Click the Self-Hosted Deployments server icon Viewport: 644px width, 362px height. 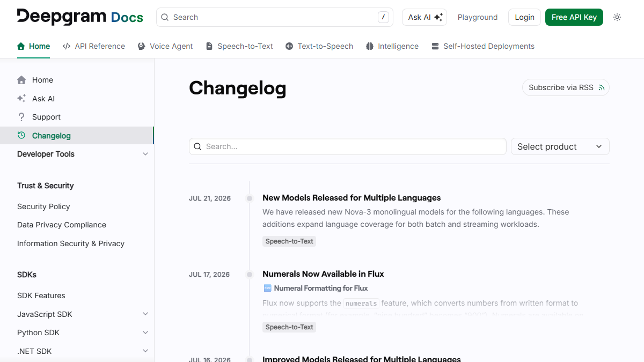coord(435,46)
